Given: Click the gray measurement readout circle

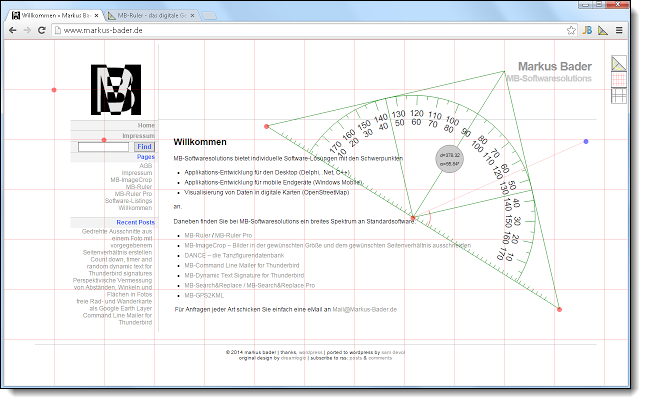Looking at the screenshot, I should (x=449, y=159).
